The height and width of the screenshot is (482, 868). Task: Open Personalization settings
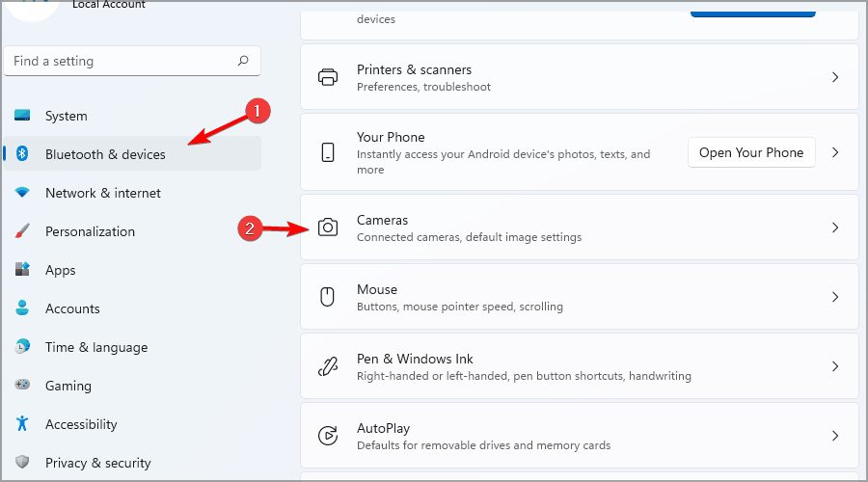(132, 231)
